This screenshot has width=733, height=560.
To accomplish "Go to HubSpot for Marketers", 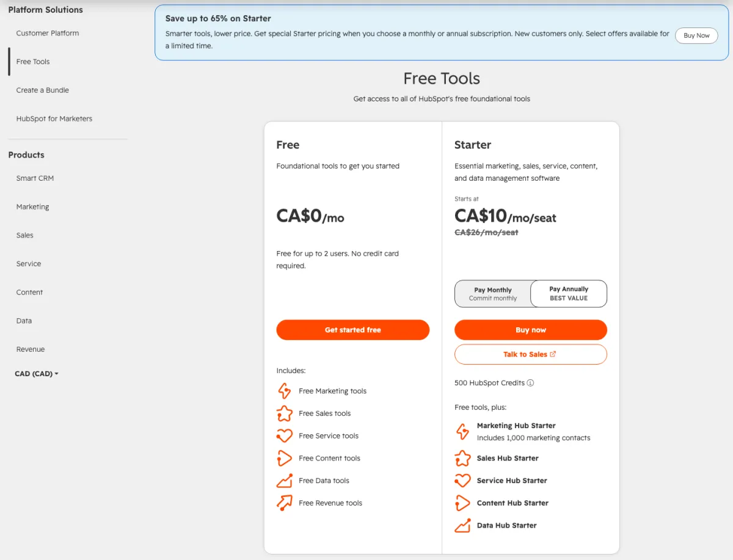I will 54,118.
